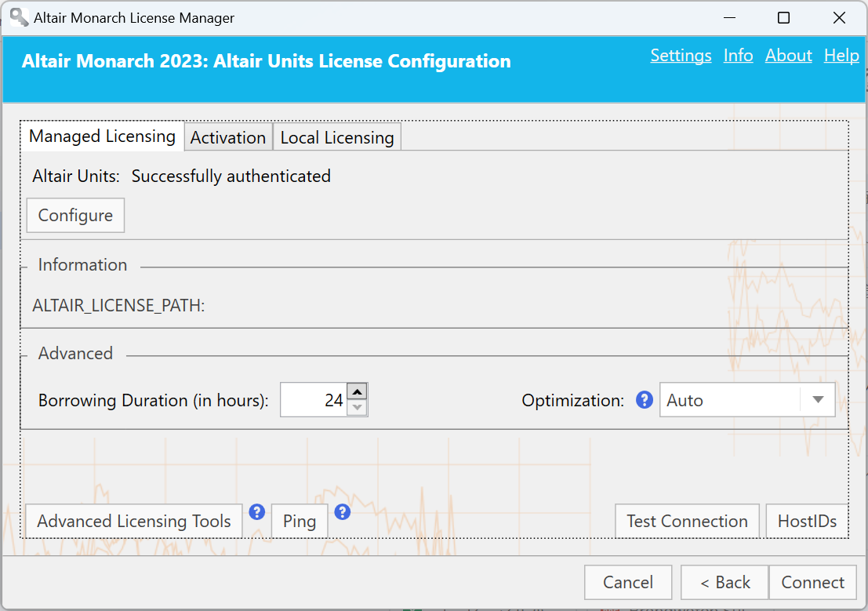Go back with the < Back button
The height and width of the screenshot is (611, 868).
tap(725, 582)
